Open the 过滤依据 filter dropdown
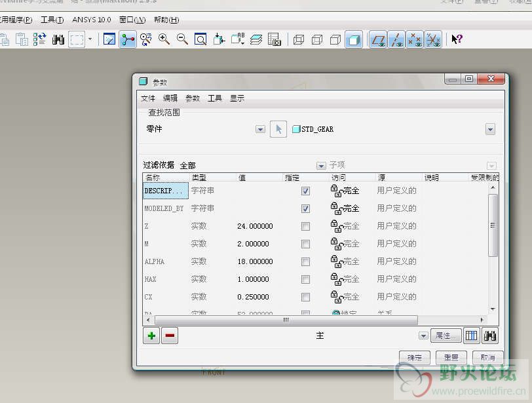532x403 pixels. [x=321, y=166]
